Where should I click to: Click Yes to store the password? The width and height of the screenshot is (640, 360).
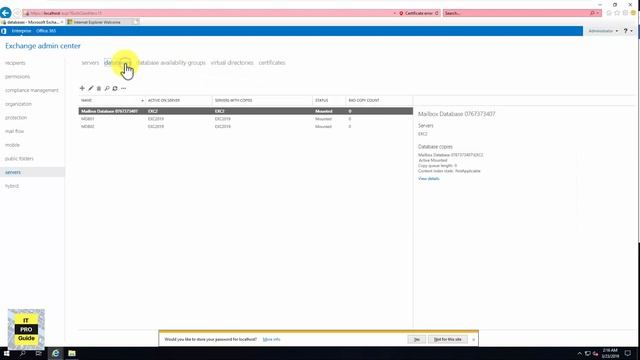coord(417,340)
